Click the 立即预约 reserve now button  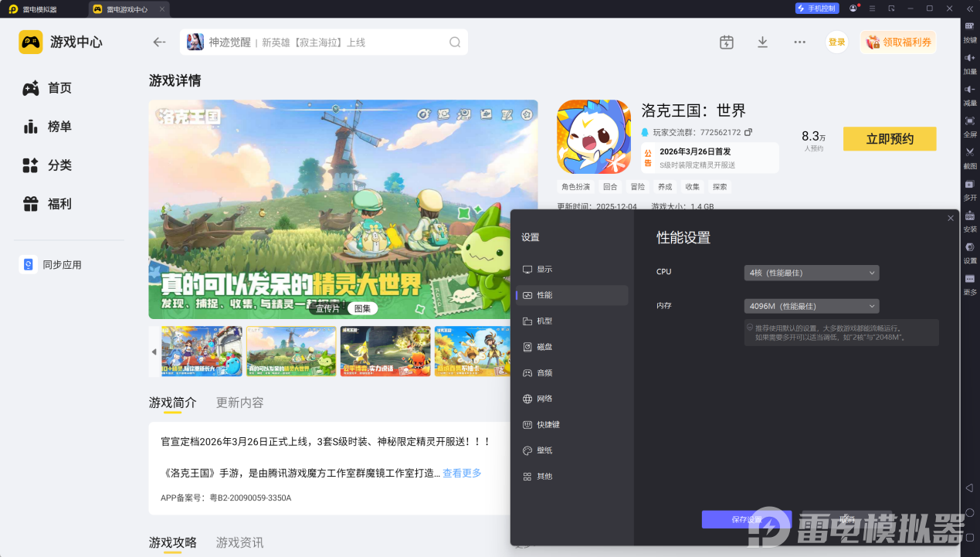tap(890, 139)
